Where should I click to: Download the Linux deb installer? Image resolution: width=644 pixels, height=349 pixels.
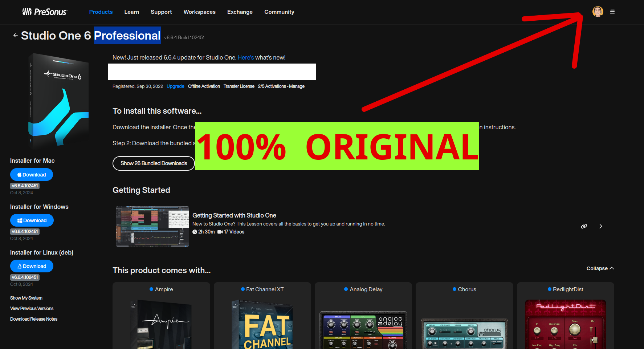32,266
